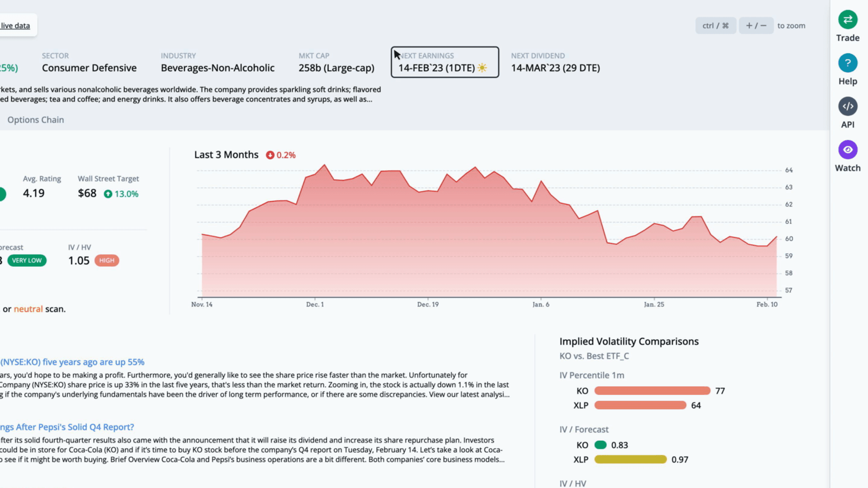Click the Avg. Rating 4.19 value

click(34, 193)
